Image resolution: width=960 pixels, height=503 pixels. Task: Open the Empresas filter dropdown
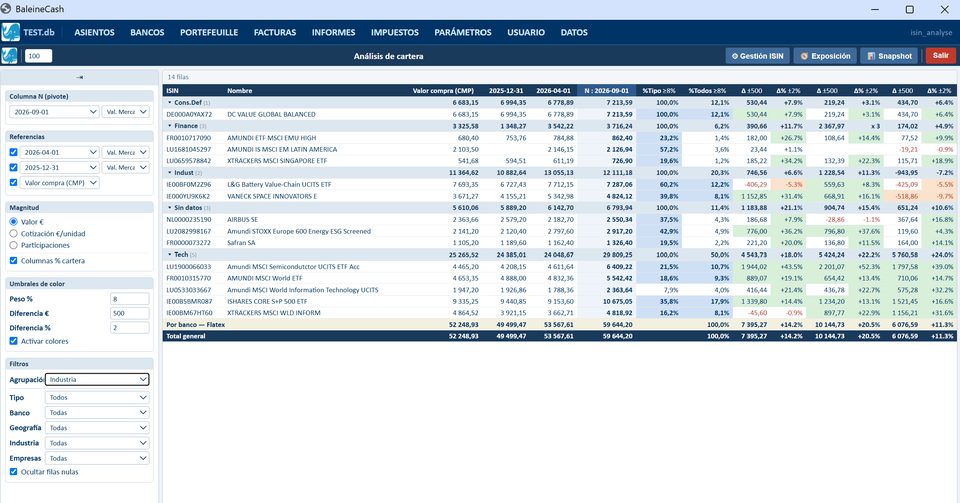97,458
